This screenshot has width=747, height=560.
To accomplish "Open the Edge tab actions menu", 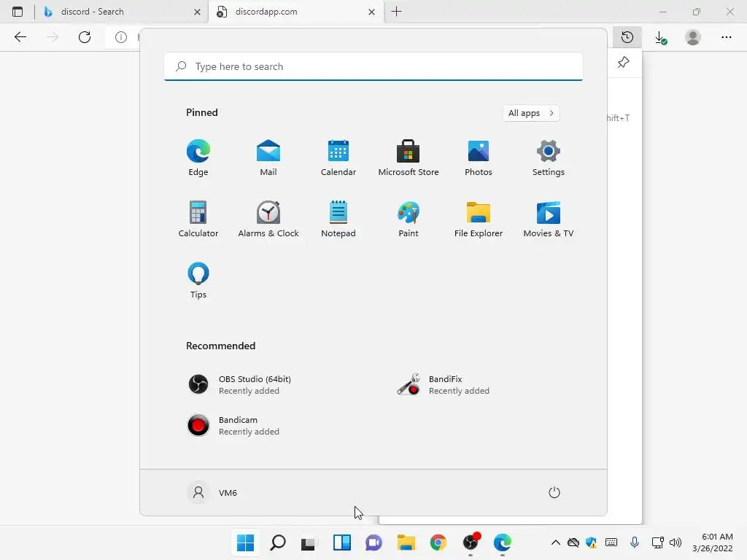I will (x=18, y=12).
